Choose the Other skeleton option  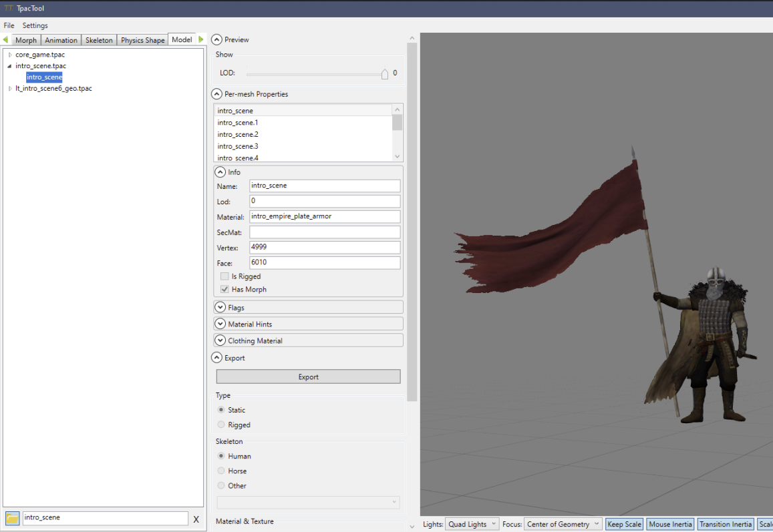tap(221, 486)
